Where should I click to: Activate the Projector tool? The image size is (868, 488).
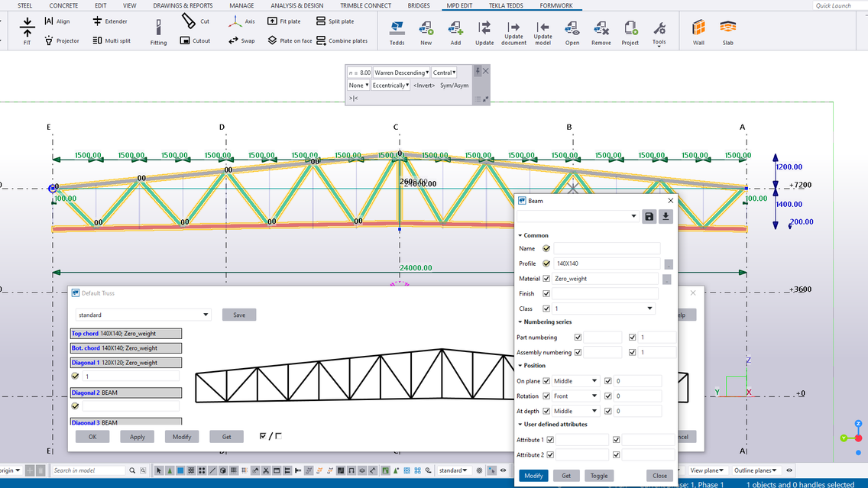coord(61,40)
